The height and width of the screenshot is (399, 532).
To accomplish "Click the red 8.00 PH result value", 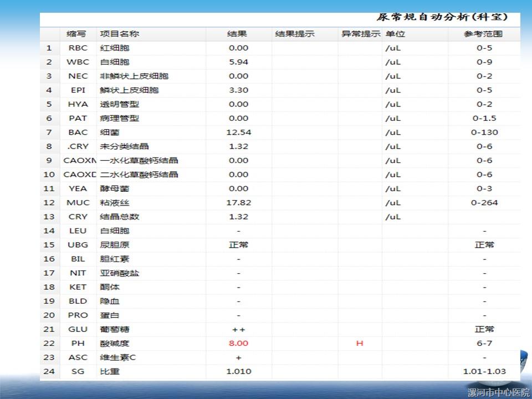I will point(238,344).
